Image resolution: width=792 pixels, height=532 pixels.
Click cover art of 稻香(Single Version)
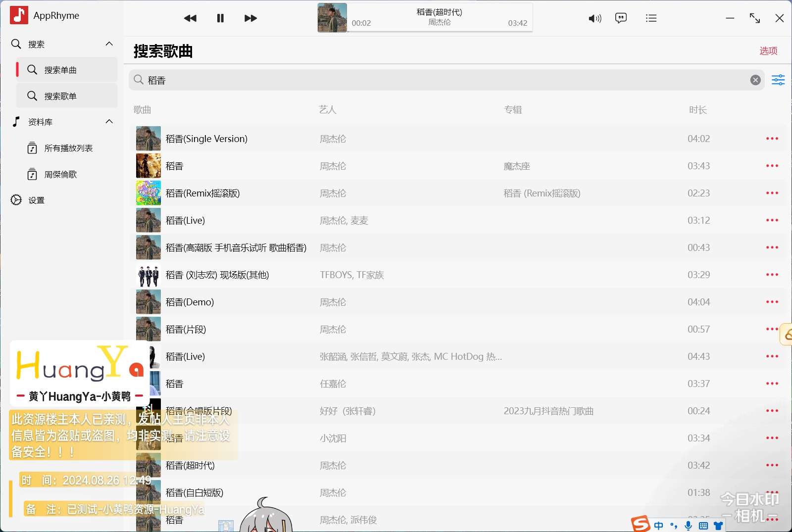pyautogui.click(x=148, y=139)
